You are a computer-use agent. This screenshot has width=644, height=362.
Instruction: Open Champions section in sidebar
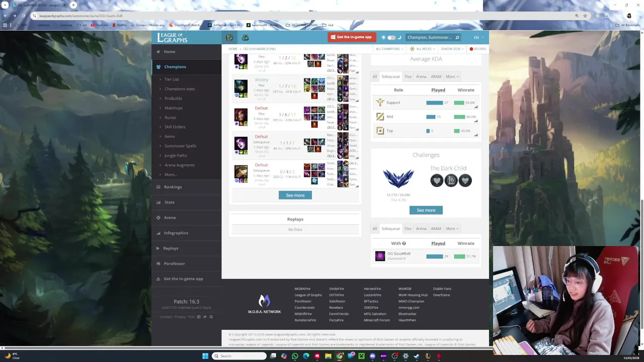click(175, 67)
